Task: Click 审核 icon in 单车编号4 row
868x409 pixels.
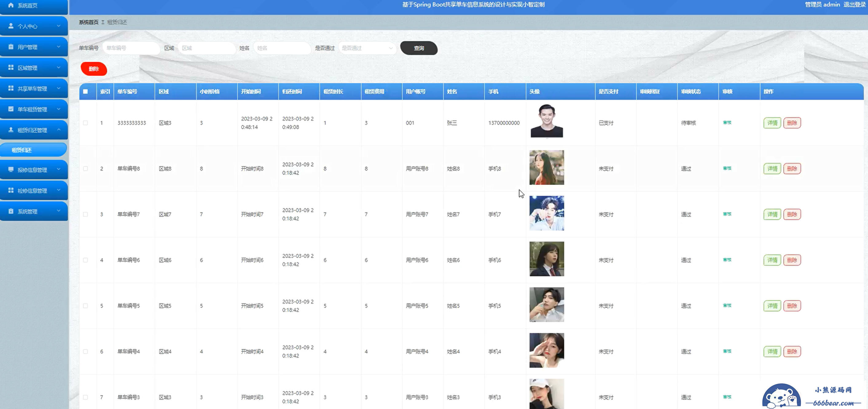Action: 727,351
